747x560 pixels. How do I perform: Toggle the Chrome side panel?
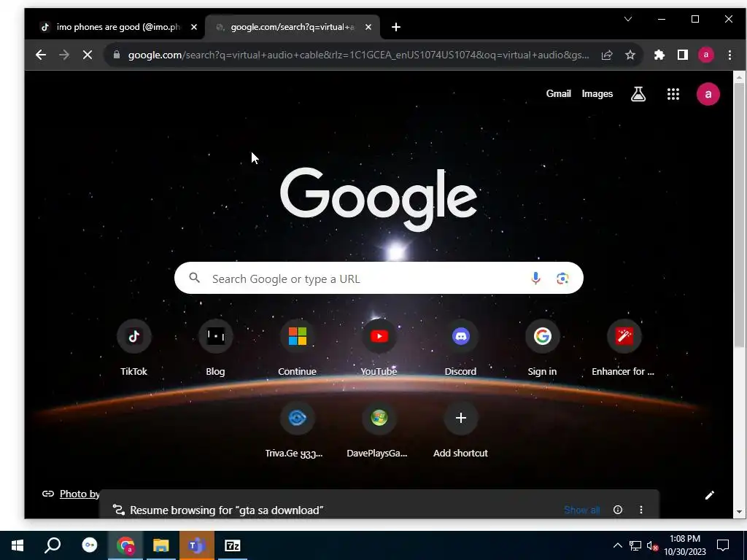[683, 55]
